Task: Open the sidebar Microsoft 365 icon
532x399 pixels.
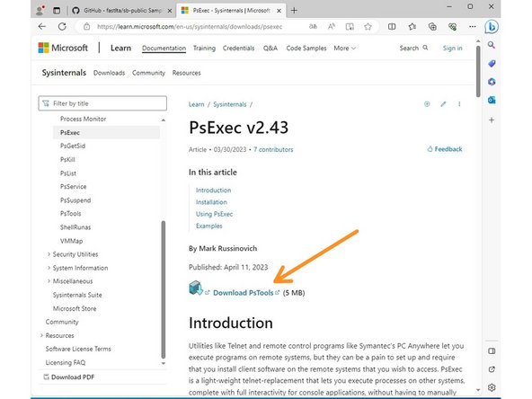Action: [x=492, y=82]
